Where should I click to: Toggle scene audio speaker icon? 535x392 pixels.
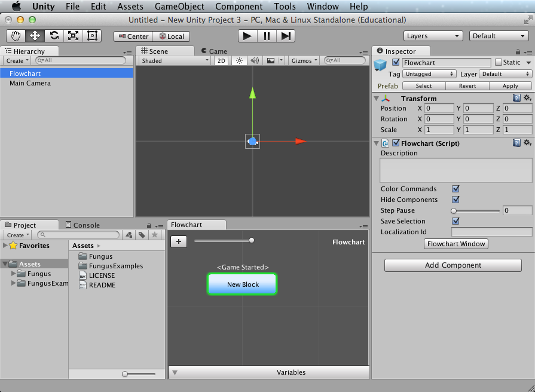point(255,61)
